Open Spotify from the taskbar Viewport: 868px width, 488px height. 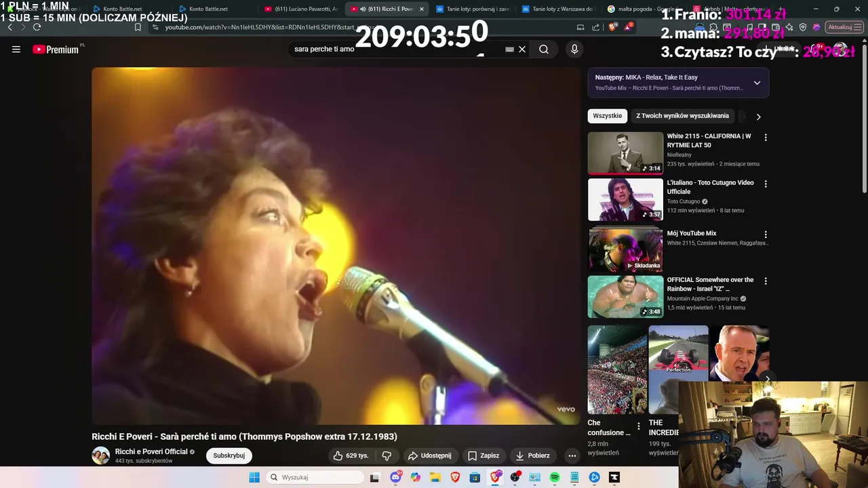(555, 477)
